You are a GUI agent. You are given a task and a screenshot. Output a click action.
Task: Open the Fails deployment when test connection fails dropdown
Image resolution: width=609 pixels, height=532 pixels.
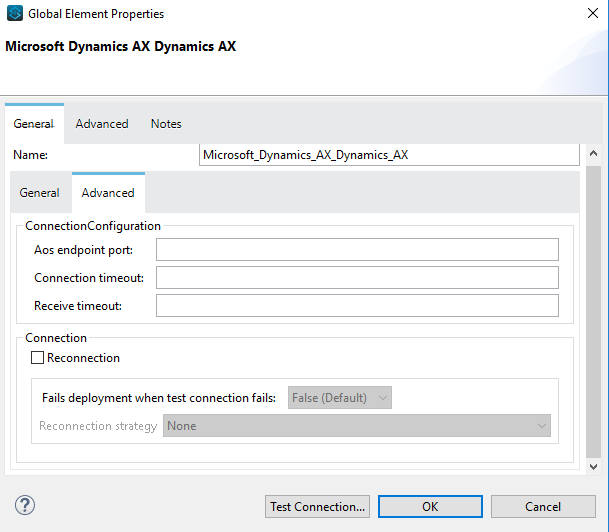point(340,398)
